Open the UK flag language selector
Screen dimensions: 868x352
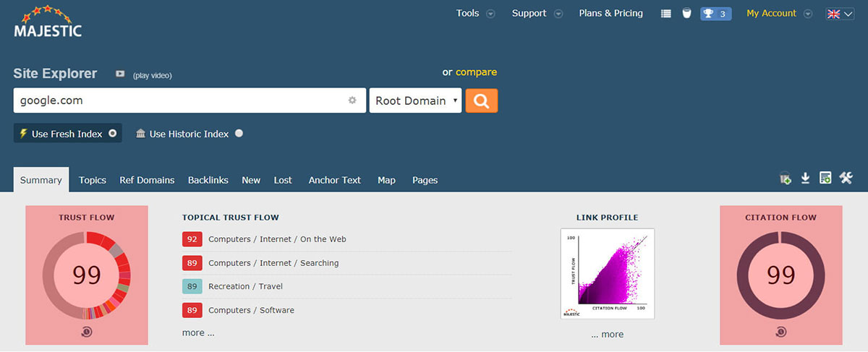pyautogui.click(x=840, y=14)
